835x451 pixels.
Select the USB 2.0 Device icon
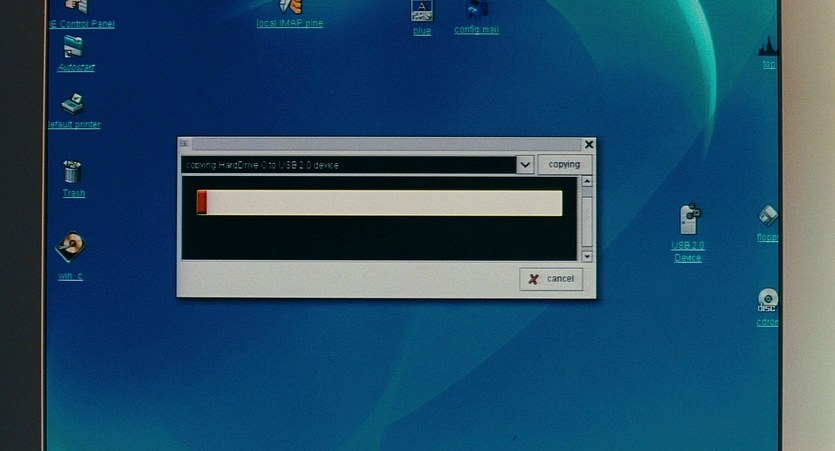[x=690, y=220]
